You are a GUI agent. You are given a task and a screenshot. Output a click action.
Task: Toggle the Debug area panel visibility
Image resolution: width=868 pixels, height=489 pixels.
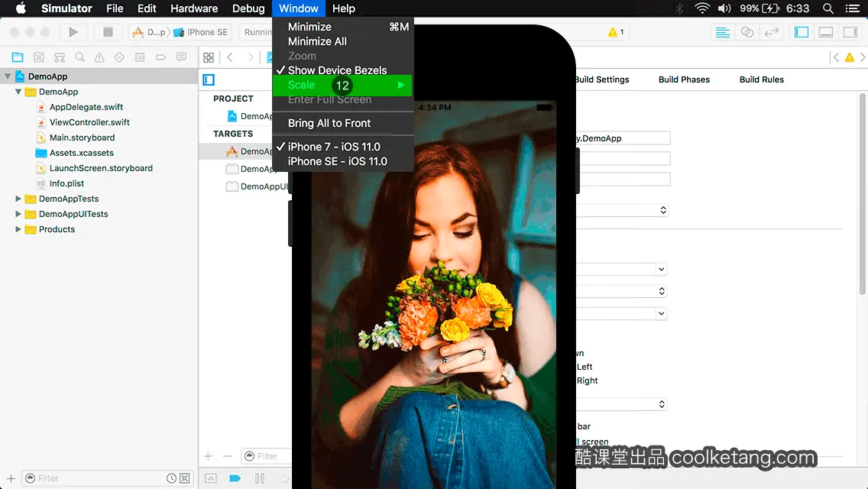coord(826,32)
